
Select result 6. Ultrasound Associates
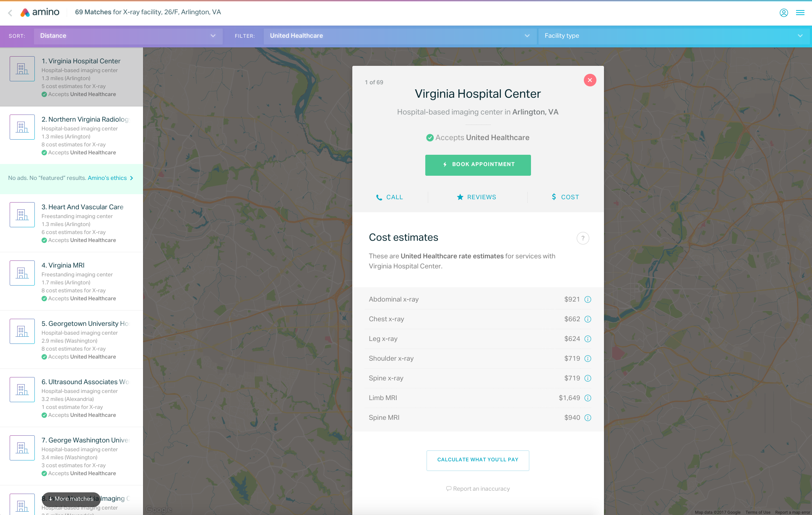pyautogui.click(x=71, y=398)
